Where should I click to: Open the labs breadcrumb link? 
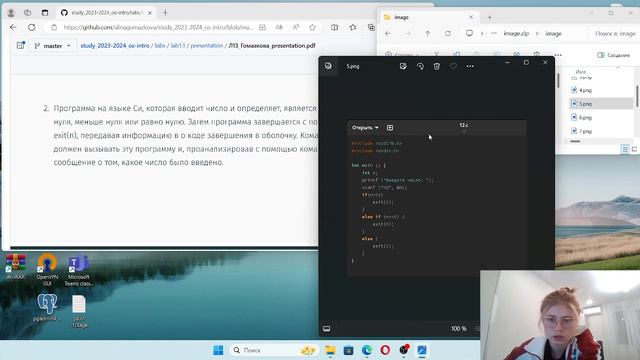click(x=160, y=46)
